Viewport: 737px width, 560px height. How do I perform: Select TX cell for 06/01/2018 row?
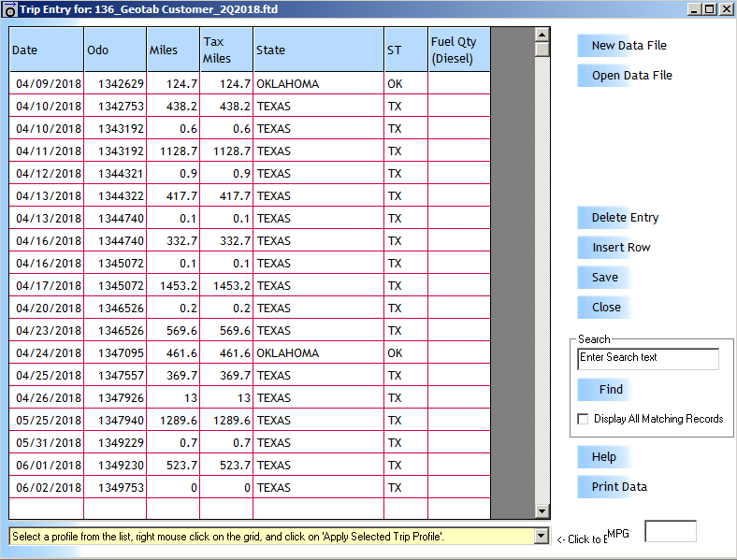(406, 465)
